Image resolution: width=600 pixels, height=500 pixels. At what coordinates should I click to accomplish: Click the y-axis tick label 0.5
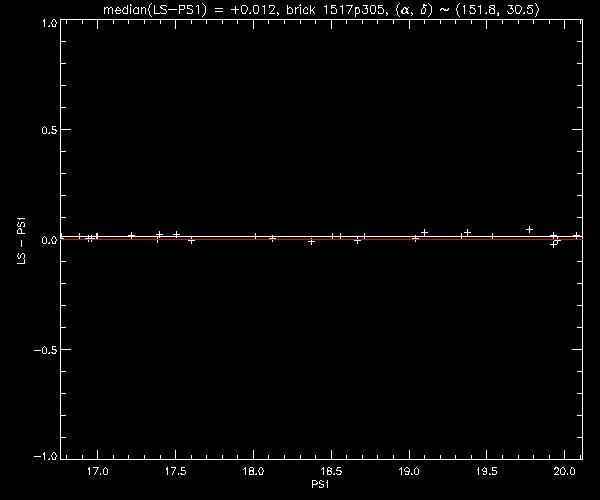point(49,130)
